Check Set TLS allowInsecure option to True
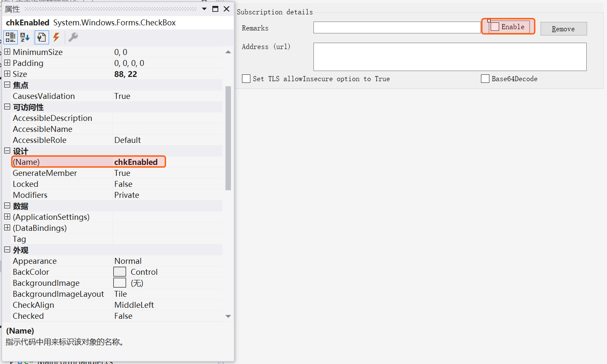The image size is (607, 364). (x=246, y=79)
